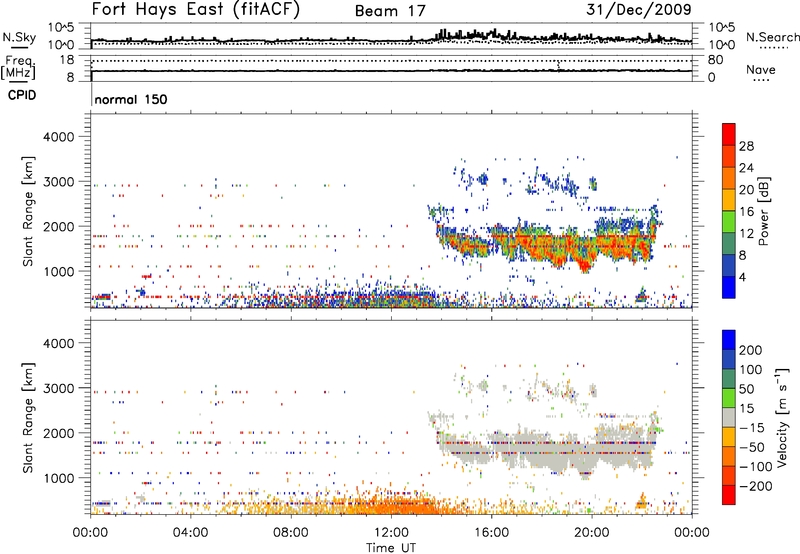800x554 pixels.
Task: Click the "12:00" time axis label
Action: point(391,533)
